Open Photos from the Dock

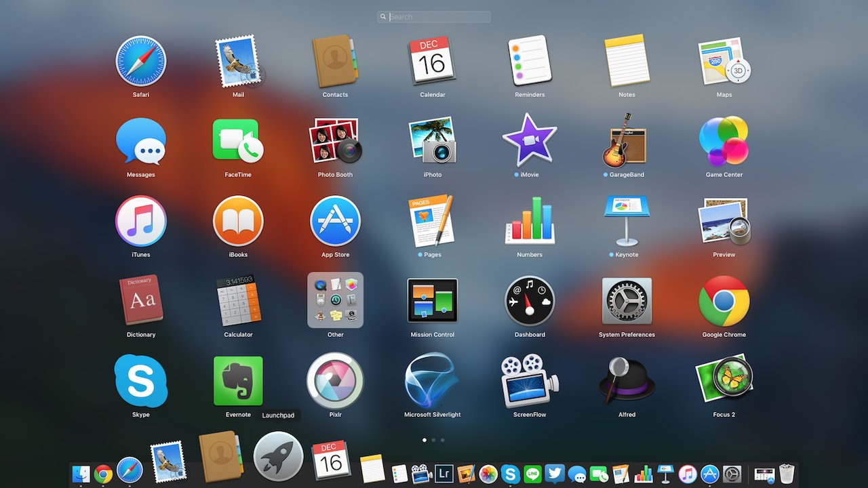coord(488,473)
